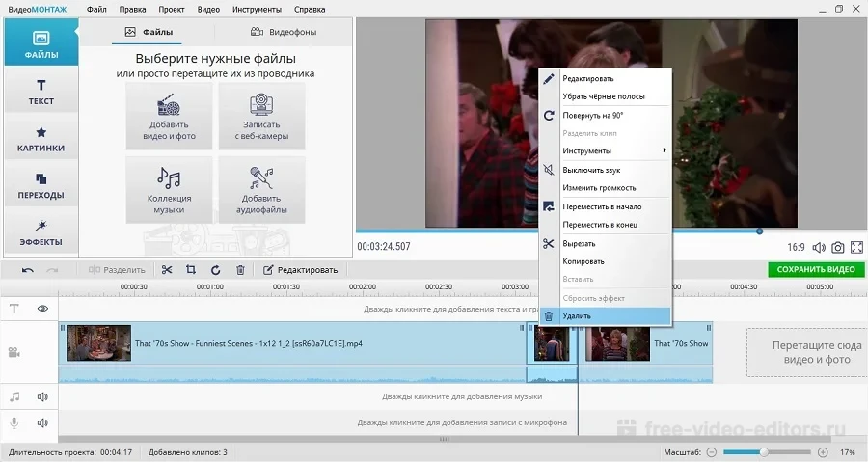868x462 pixels.
Task: Click Добавить видео и фото button
Action: point(169,116)
